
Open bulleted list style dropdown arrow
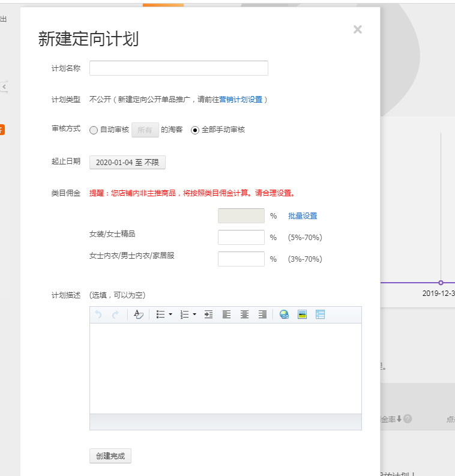click(x=170, y=315)
